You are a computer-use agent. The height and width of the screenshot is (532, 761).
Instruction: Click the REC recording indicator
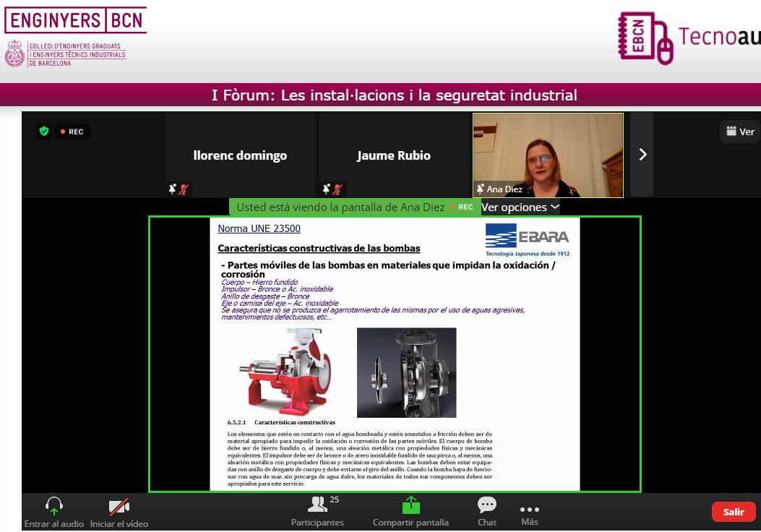point(72,132)
